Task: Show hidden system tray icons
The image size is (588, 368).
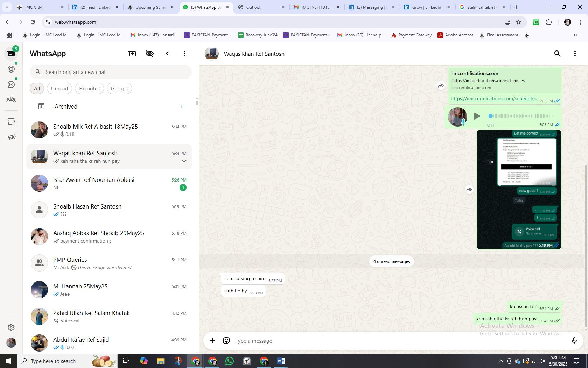Action: pyautogui.click(x=500, y=361)
